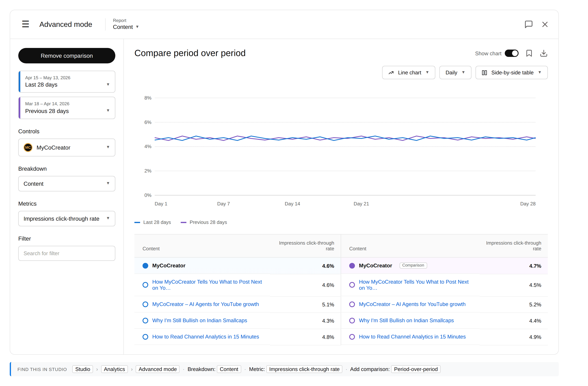Click the Last 28 days legend swatch
The image size is (588, 386).
(x=137, y=222)
